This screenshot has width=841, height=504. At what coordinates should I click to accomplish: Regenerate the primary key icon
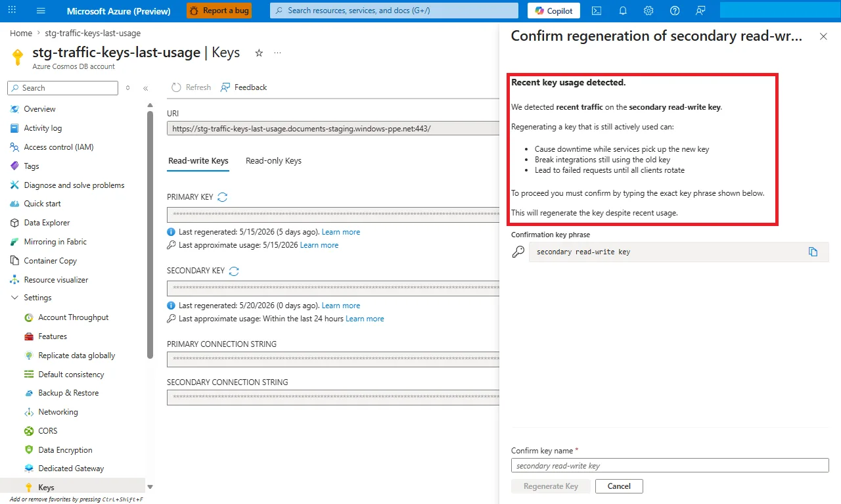click(222, 197)
